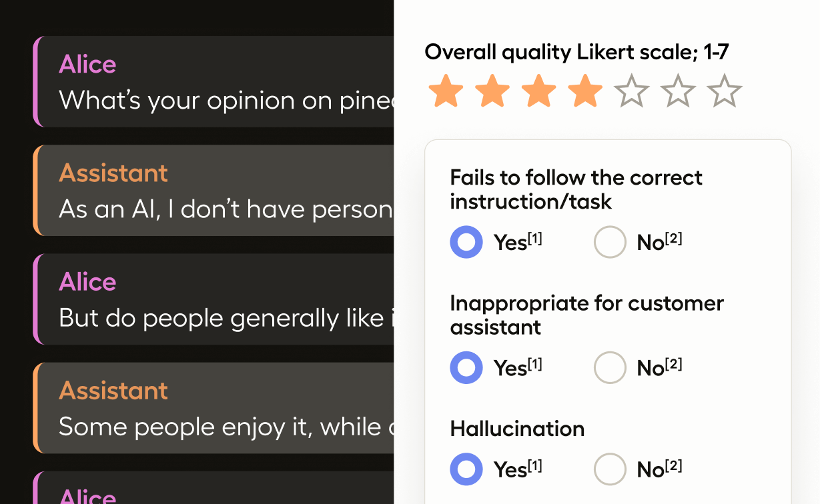Rate overall quality seven stars

coord(725,91)
